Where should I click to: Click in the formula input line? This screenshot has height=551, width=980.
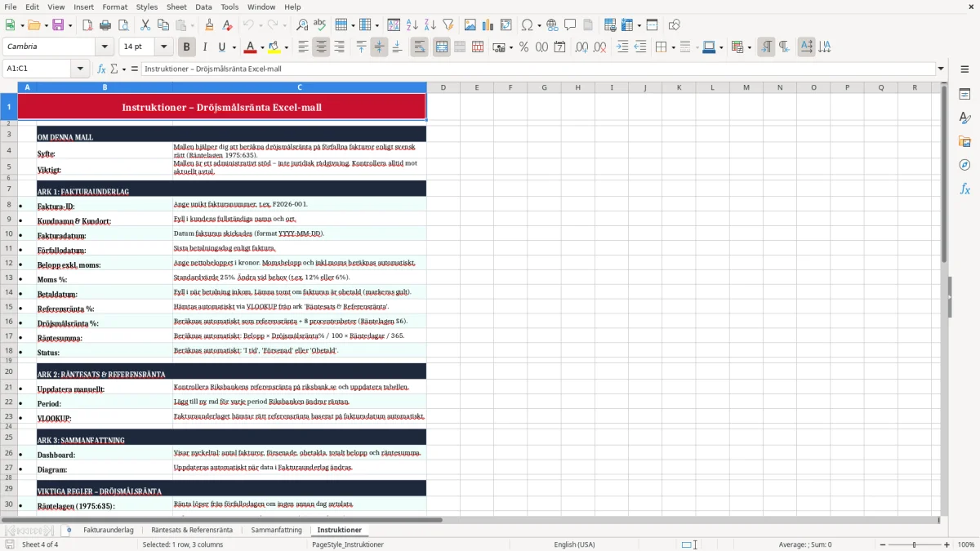click(x=537, y=69)
